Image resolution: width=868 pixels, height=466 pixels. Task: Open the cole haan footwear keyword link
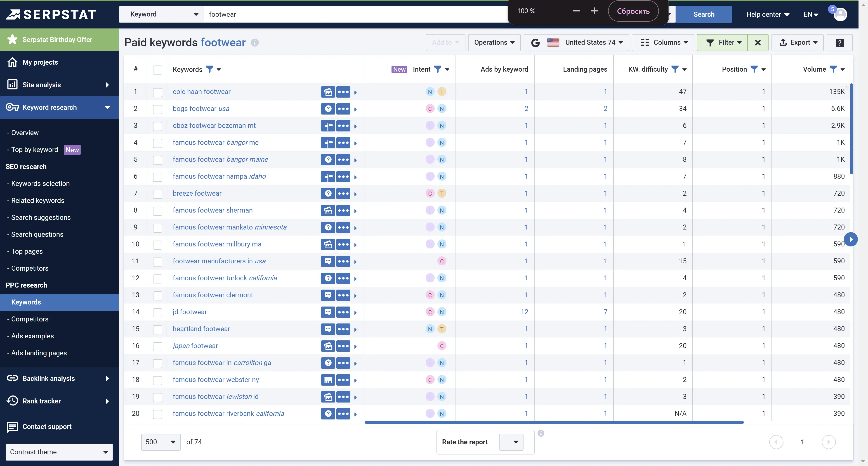(x=201, y=91)
